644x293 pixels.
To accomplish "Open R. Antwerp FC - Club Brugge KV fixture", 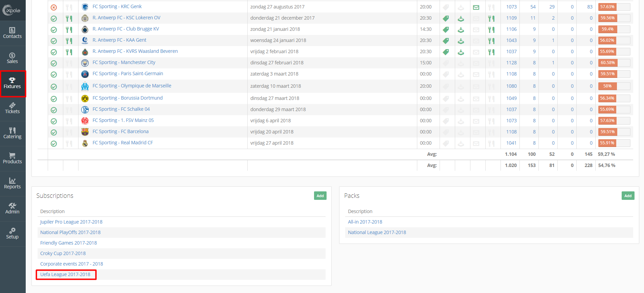I will (126, 29).
